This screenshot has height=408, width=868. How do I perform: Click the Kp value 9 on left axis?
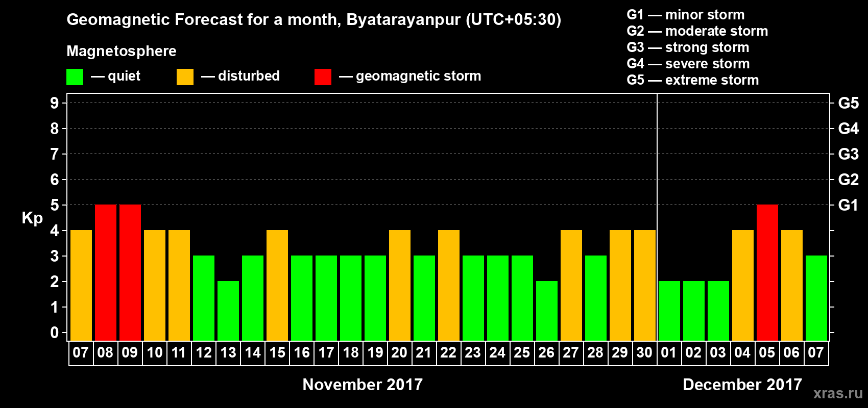click(x=55, y=103)
